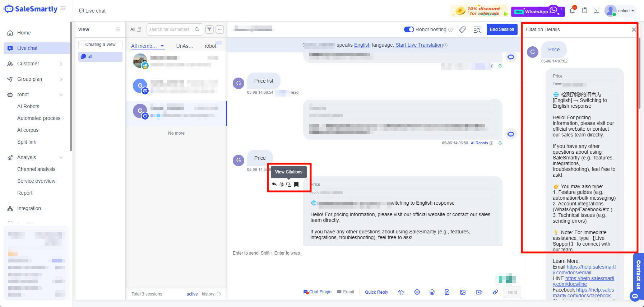Screen dimensions: 644x307
Task: Click the audio file icon in composer toolbar
Action: tap(447, 292)
